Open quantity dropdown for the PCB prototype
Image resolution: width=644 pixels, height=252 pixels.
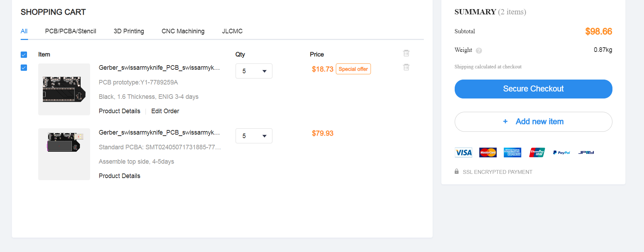tap(254, 71)
